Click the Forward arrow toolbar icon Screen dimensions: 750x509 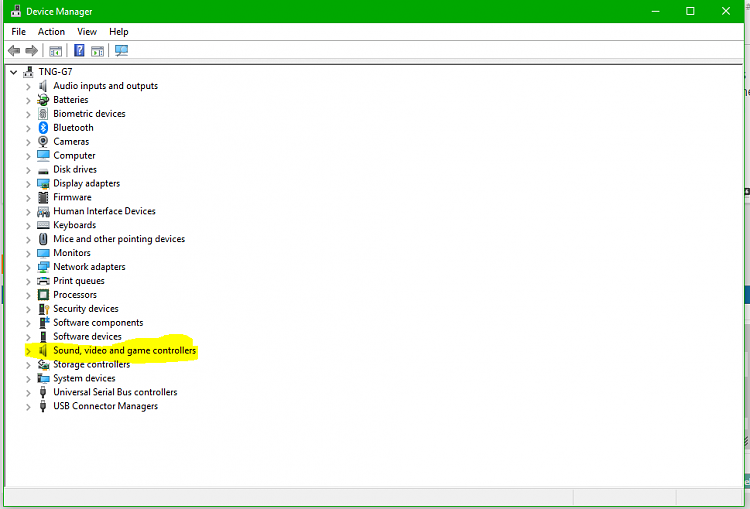[32, 50]
